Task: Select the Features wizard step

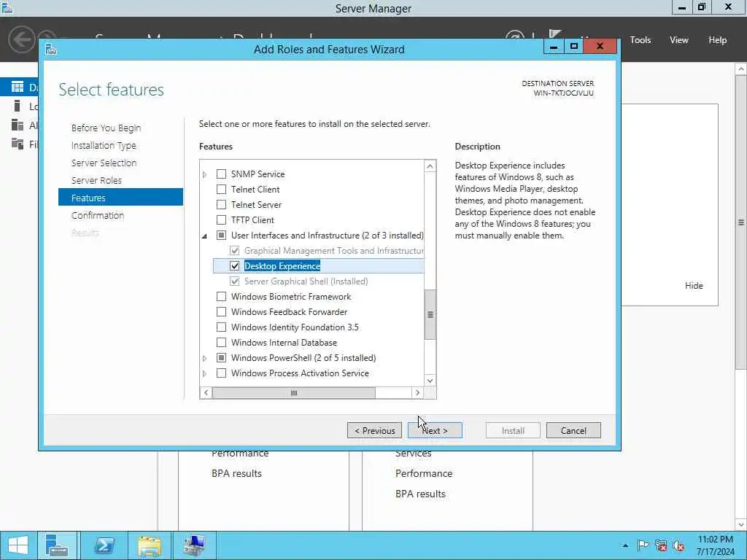Action: (120, 197)
